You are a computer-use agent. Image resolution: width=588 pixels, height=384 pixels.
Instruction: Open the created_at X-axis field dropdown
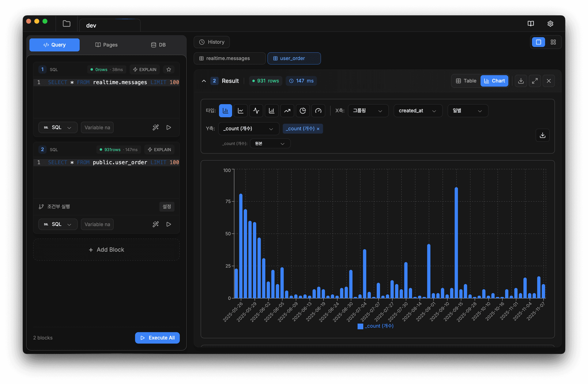coord(417,111)
